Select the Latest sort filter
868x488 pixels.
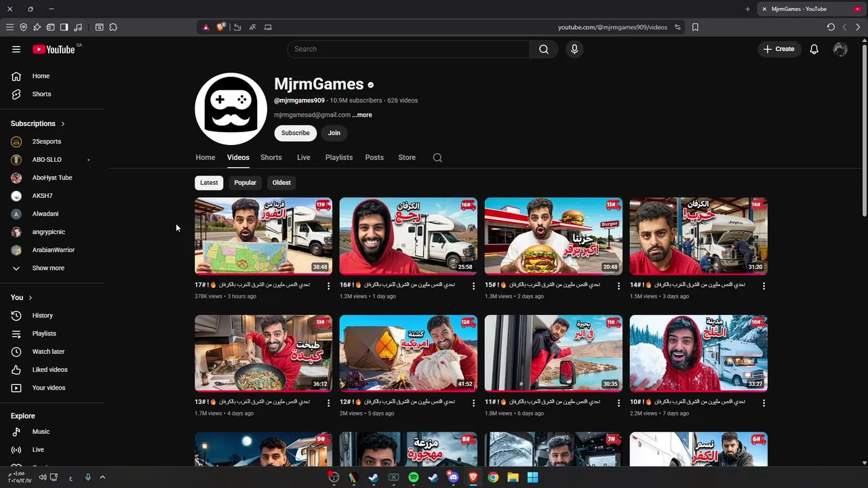209,182
